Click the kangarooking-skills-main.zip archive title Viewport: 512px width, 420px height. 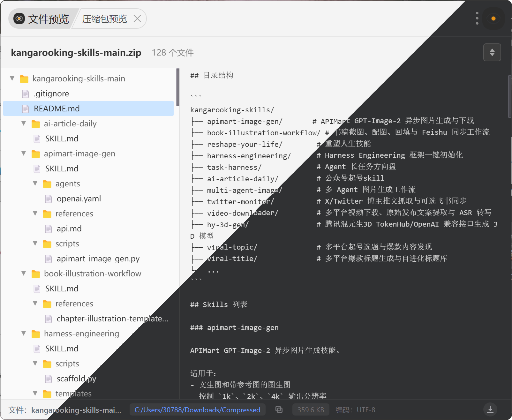click(76, 52)
